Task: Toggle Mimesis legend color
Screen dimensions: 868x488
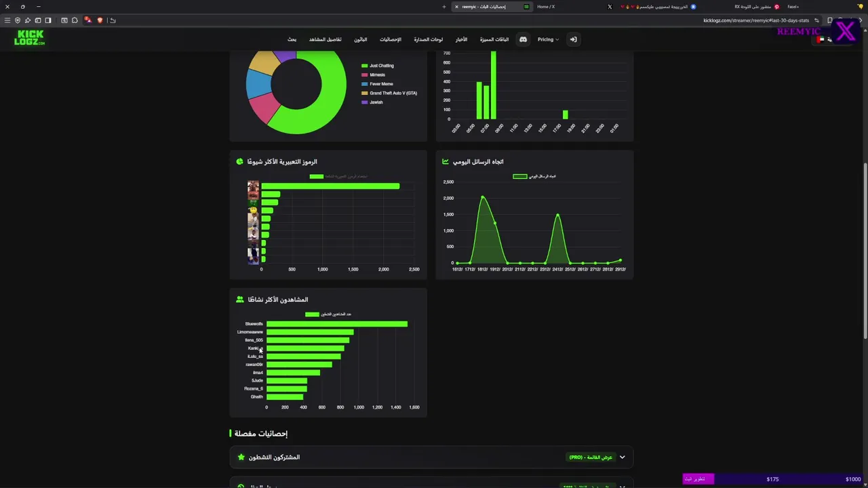Action: 364,75
